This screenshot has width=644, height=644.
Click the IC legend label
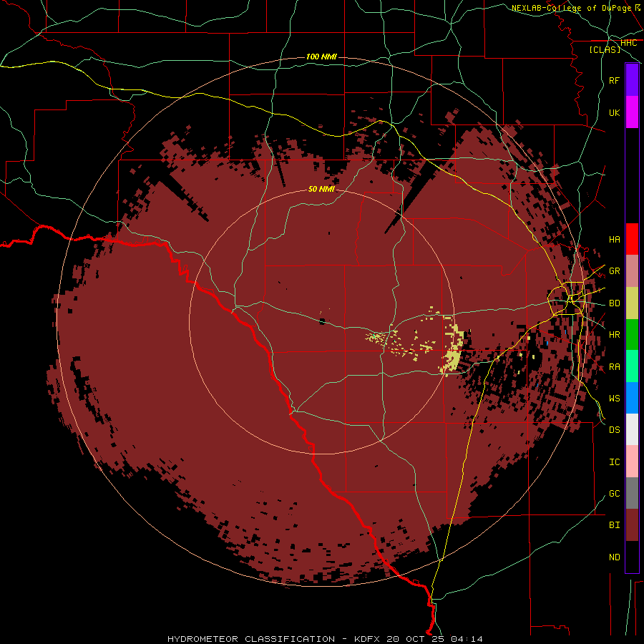click(x=614, y=462)
